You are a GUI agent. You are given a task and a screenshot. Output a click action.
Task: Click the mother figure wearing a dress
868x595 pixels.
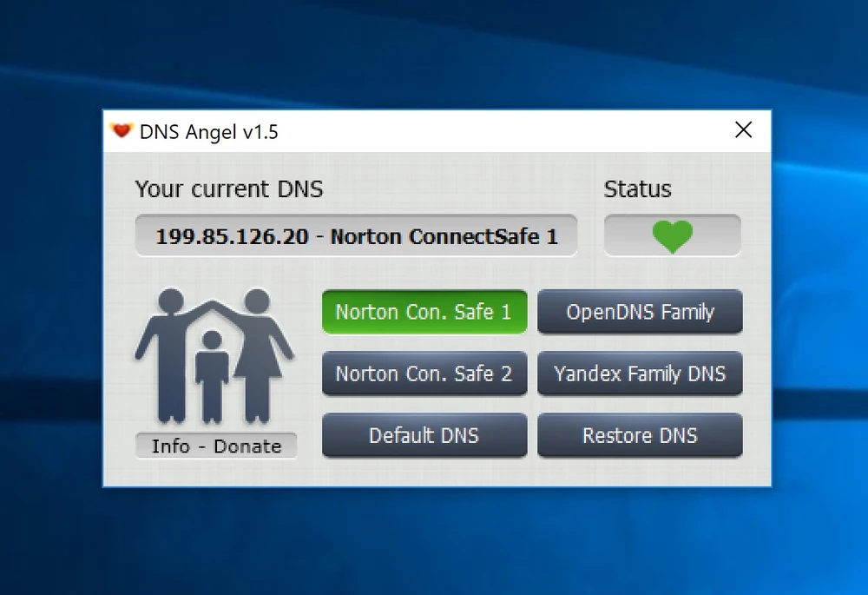(x=257, y=356)
